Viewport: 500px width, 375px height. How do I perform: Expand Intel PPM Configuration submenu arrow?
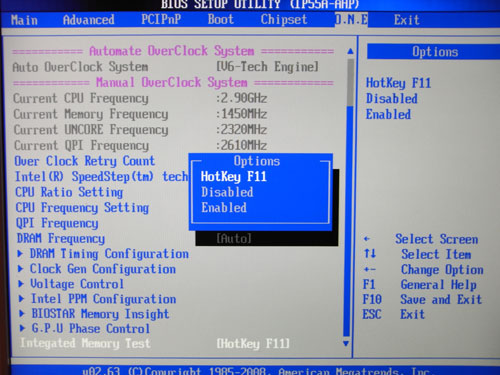pos(21,299)
